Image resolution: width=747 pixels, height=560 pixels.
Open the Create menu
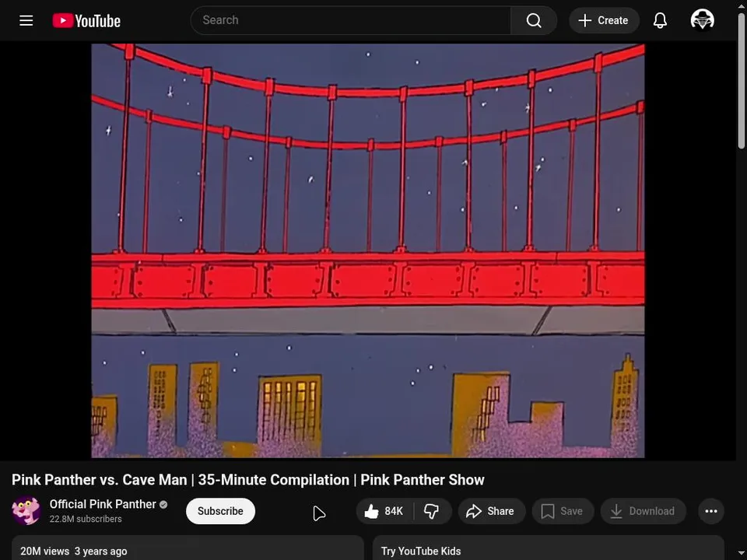[604, 20]
